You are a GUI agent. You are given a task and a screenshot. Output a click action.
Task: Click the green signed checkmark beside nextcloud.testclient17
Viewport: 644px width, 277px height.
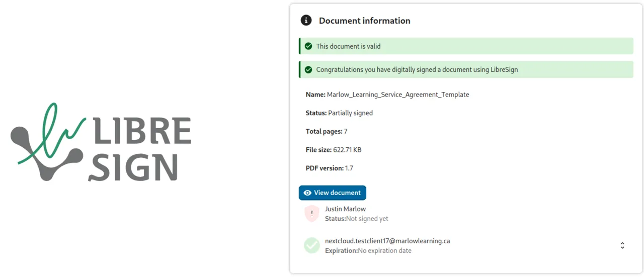pos(312,245)
